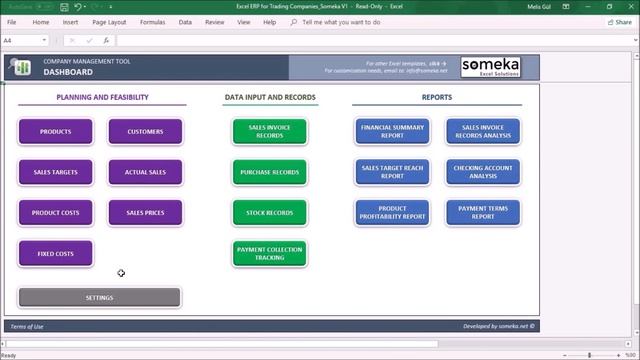Open the Purchase Records button
Screen dimensions: 640x360
pos(269,172)
